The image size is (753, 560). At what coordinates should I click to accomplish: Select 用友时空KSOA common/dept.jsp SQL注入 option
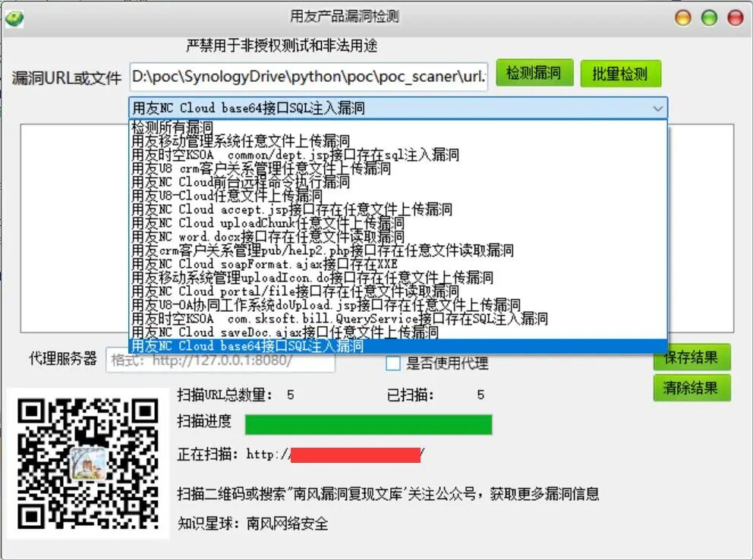(398, 155)
